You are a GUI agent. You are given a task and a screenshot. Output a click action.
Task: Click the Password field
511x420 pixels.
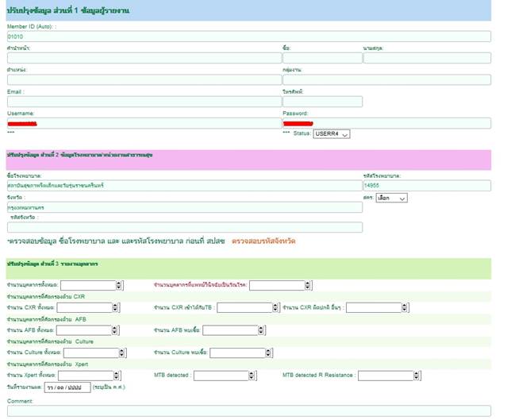(386, 123)
